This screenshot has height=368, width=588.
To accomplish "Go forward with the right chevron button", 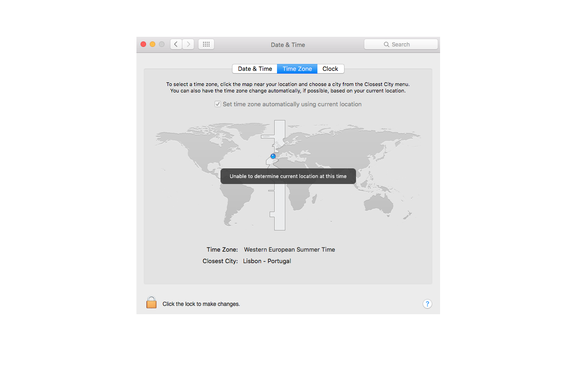I will coord(188,44).
